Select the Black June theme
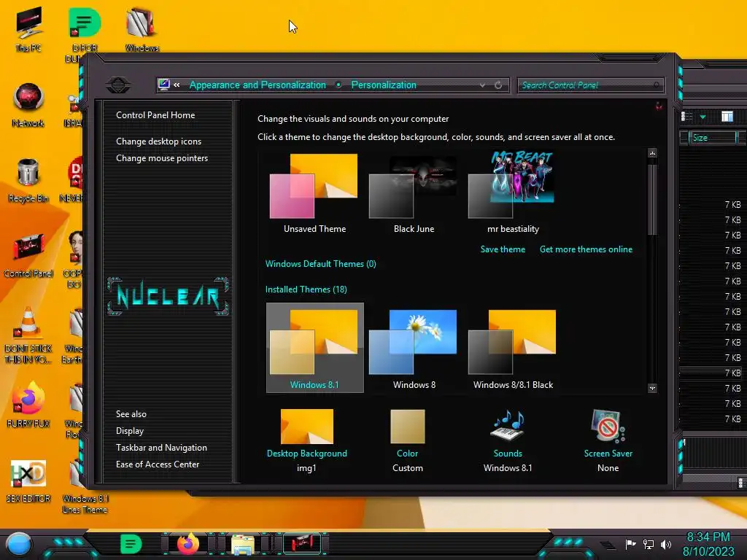This screenshot has width=747, height=560. 414,193
